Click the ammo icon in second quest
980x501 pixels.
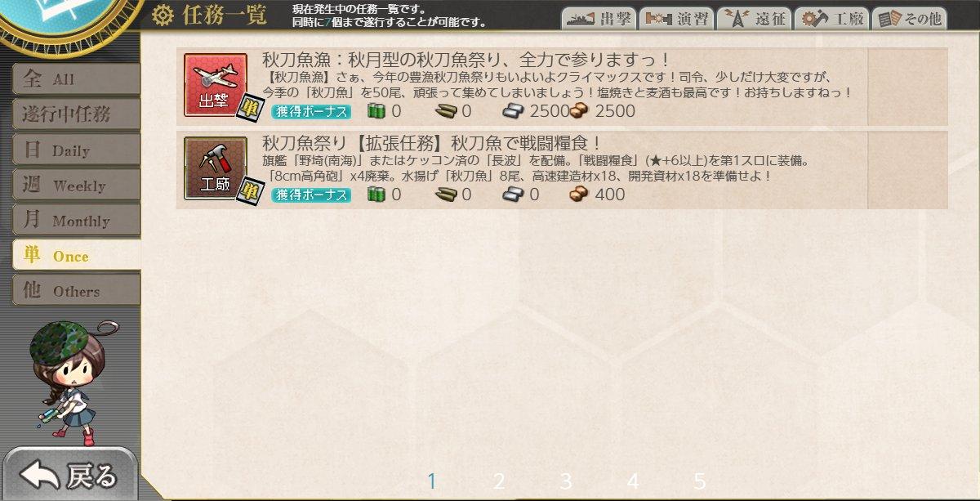pos(445,195)
